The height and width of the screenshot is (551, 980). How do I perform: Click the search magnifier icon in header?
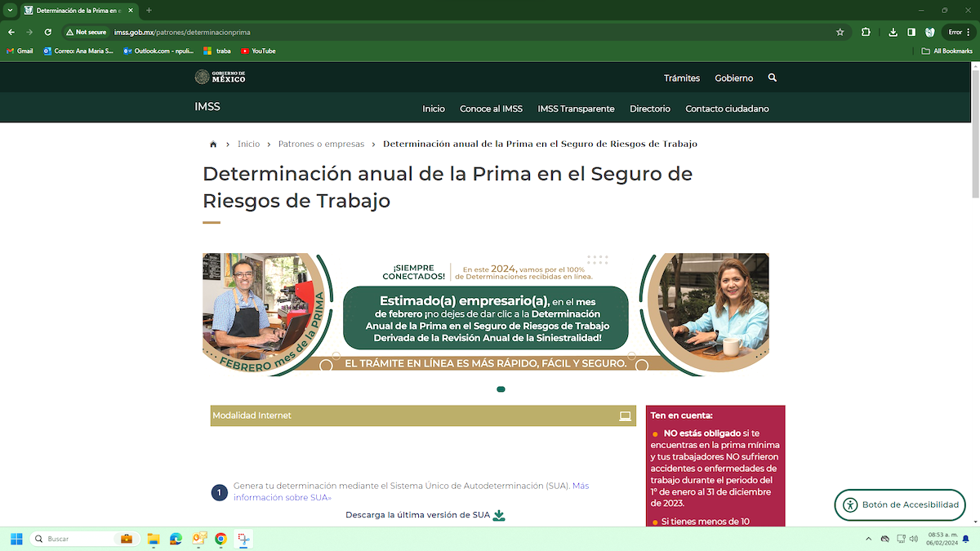(772, 78)
